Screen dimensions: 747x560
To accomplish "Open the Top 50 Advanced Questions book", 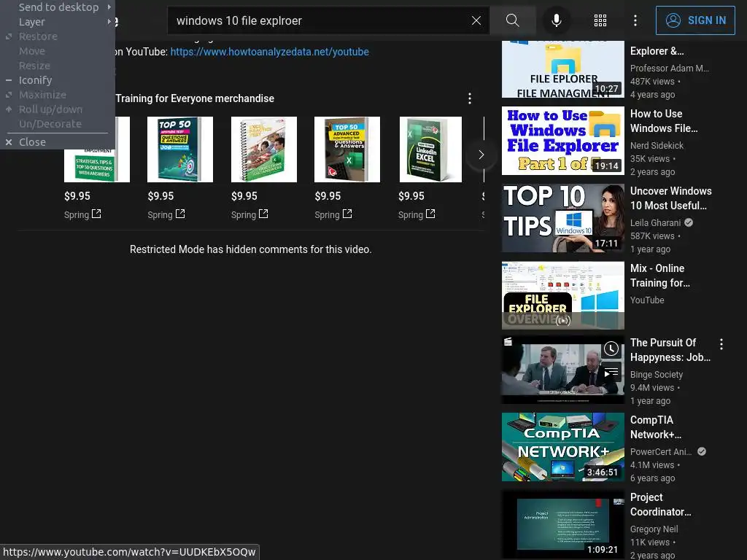I will point(347,149).
